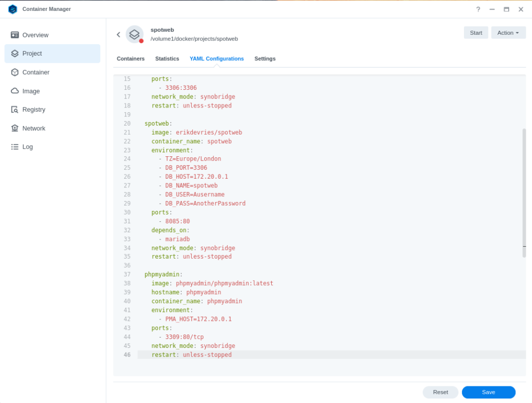Viewport: 532px width, 403px height.
Task: Click the spotweb project status icon
Action: pyautogui.click(x=135, y=34)
